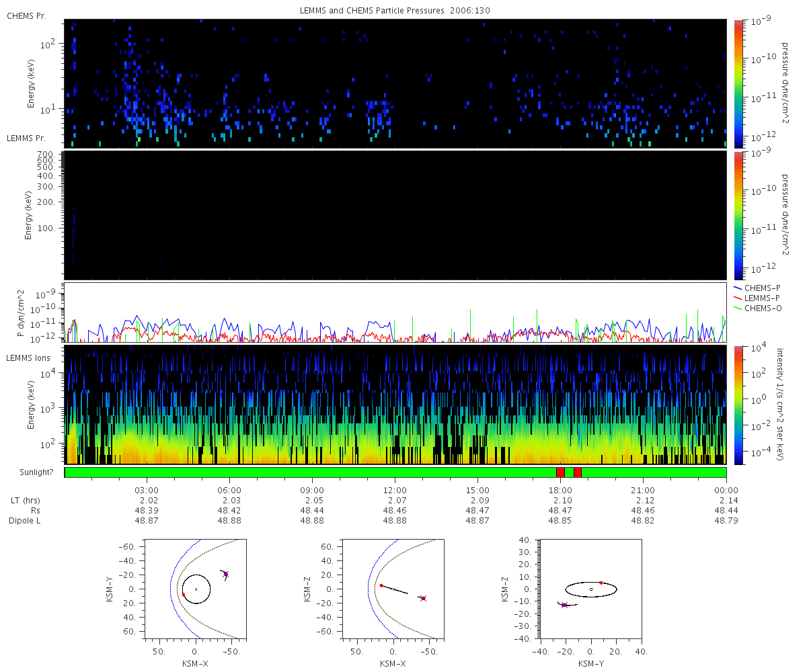807x672 pixels.
Task: Click the 'LEMMS Ions' panel label
Action: tap(27, 357)
